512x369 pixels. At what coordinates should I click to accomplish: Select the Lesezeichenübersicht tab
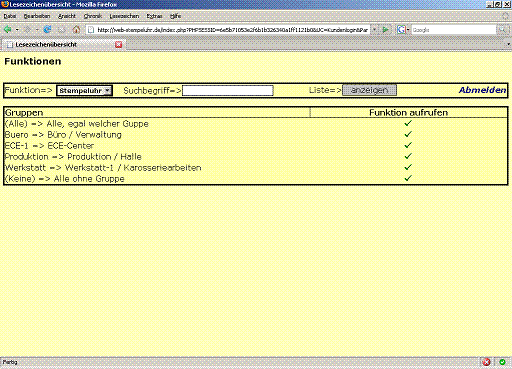click(x=63, y=44)
